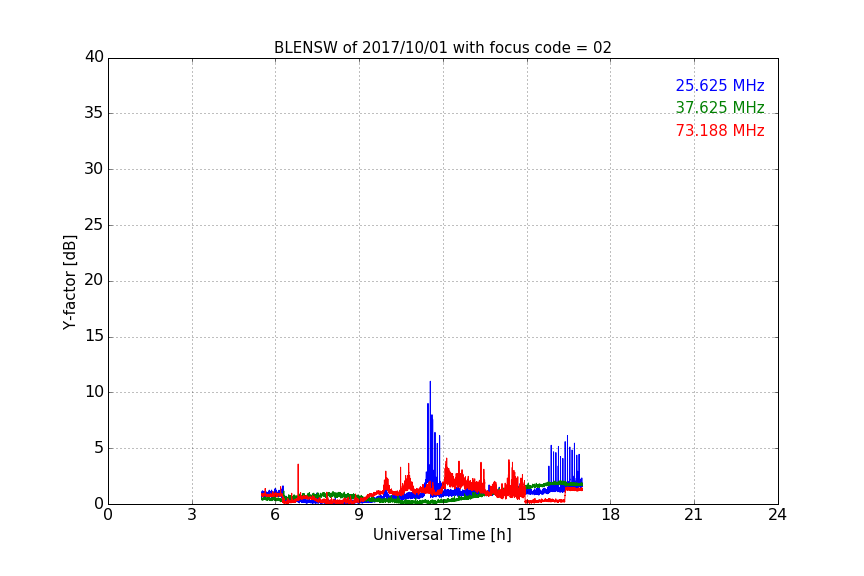Click the tallest blue spike peak near 11 dB
Image resolution: width=864 pixels, height=576 pixels.
(430, 382)
